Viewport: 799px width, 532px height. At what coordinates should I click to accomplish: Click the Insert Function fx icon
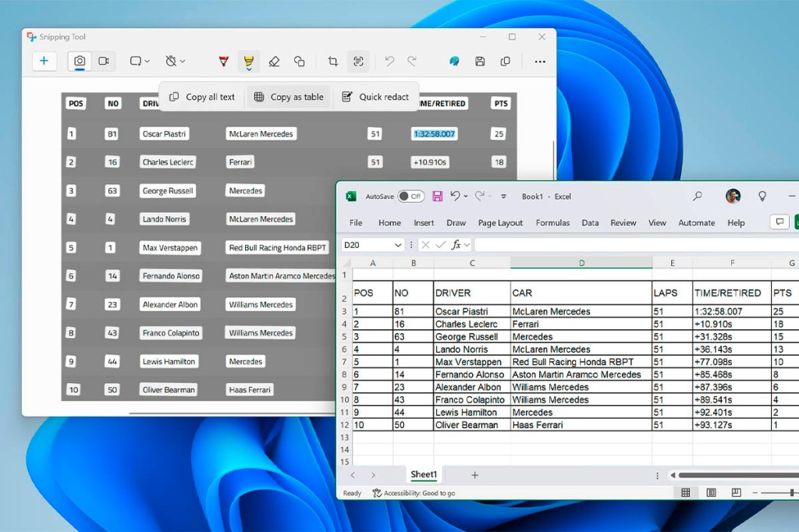(456, 245)
